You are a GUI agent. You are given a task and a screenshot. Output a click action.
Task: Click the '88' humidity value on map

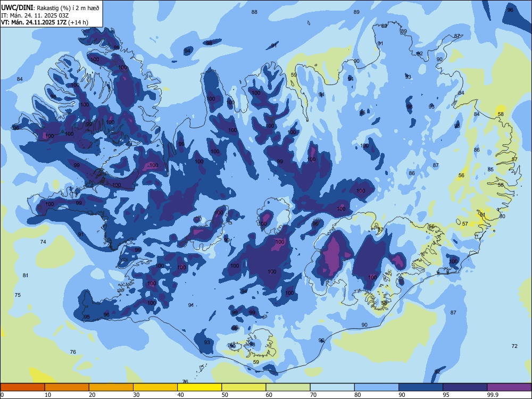pyautogui.click(x=254, y=12)
